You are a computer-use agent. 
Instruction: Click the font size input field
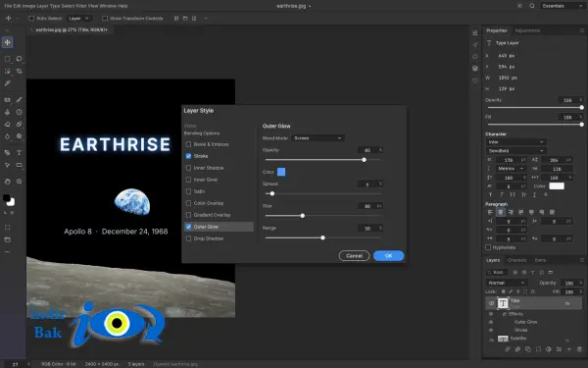(513, 160)
